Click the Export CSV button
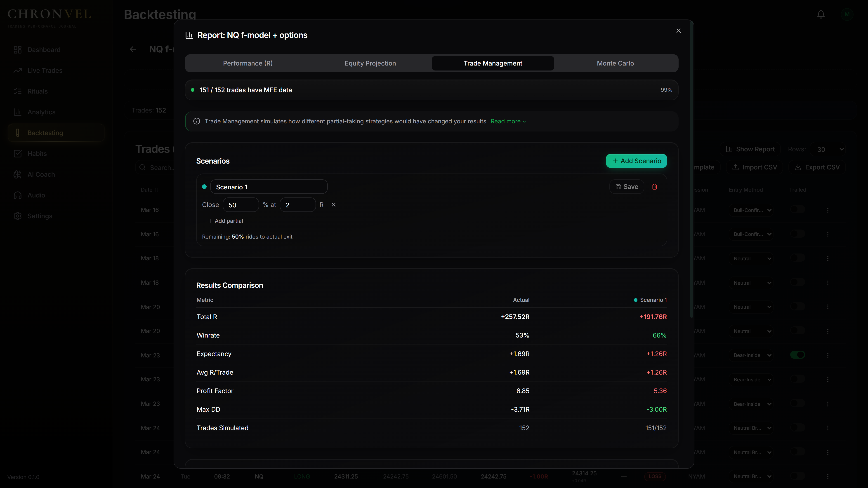The height and width of the screenshot is (488, 868). click(817, 167)
